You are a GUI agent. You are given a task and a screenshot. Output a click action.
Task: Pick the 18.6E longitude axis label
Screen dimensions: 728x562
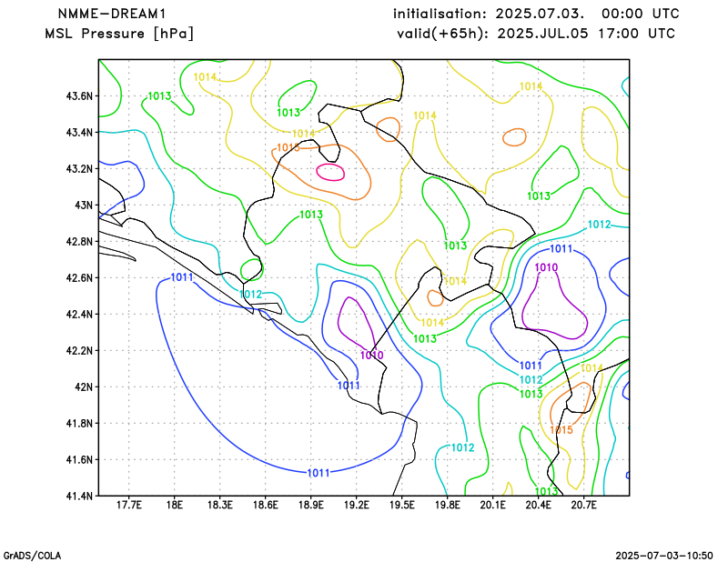(265, 505)
